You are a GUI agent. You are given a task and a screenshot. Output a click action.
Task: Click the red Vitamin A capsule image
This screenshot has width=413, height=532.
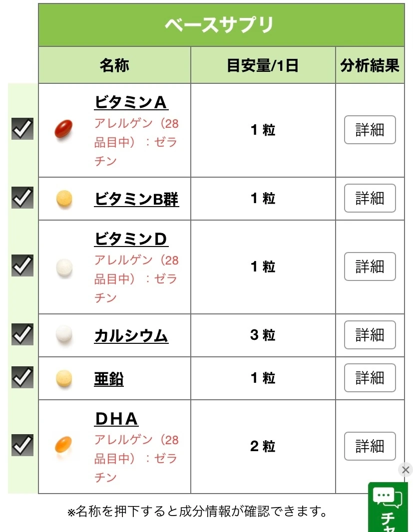pyautogui.click(x=64, y=130)
